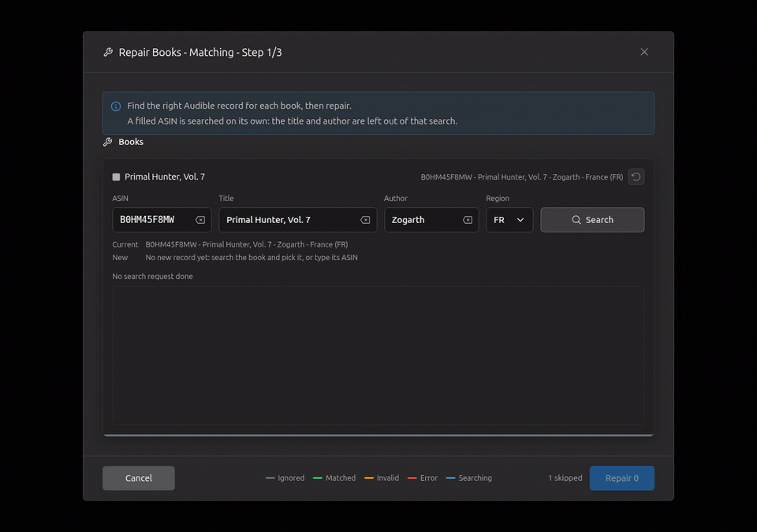Click the Searching legend entry
The image size is (757, 532).
[x=468, y=478]
